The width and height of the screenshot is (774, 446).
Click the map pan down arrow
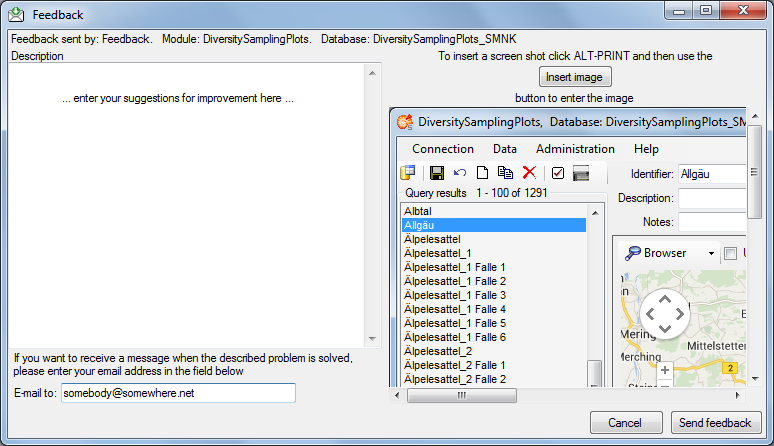pyautogui.click(x=665, y=329)
